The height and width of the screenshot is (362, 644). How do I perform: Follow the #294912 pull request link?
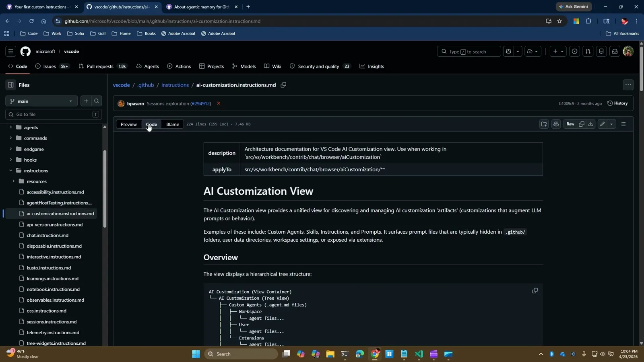coord(200,104)
